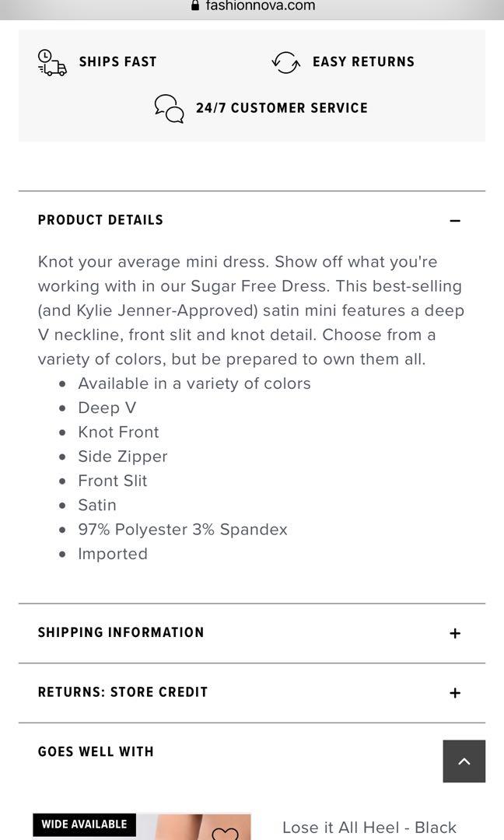504x840 pixels.
Task: Tap the clock symbol on the shipping truck icon
Action: 45,55
